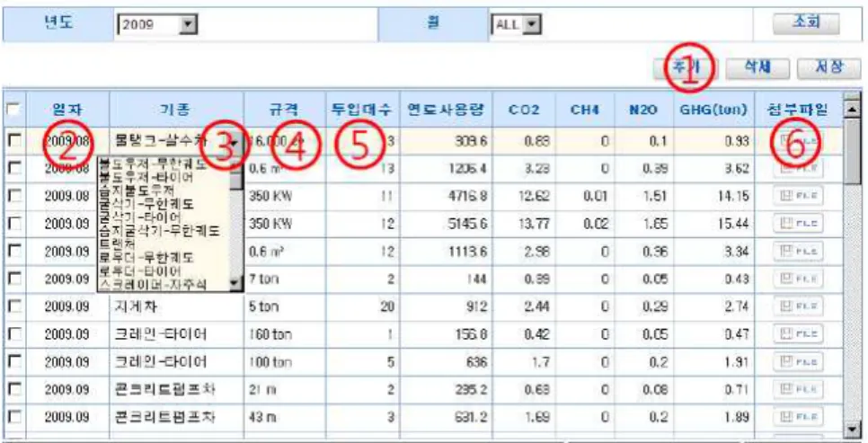Open file attachment for the 1113.6 fuel row
This screenshot has height=443, width=868.
[798, 251]
